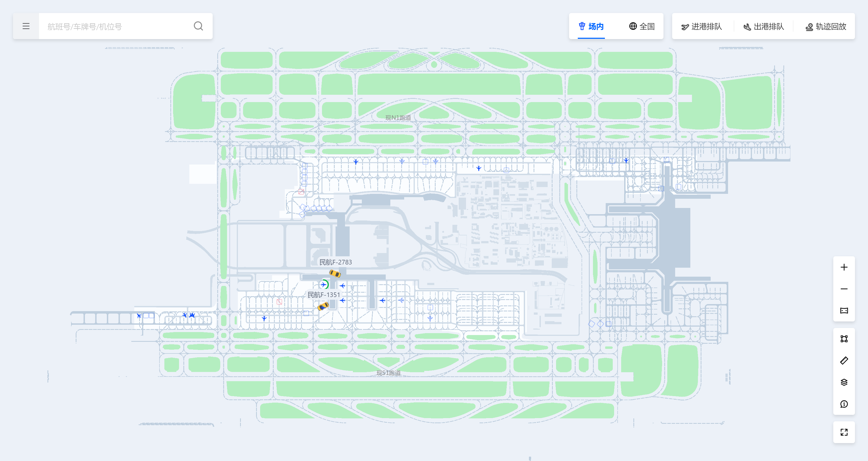Click the panorama view reset icon

[844, 311]
